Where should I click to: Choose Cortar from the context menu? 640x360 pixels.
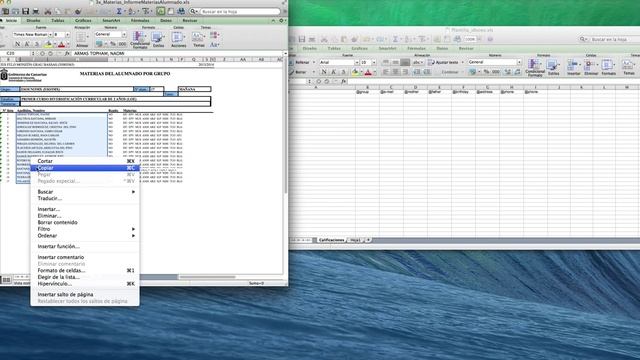[x=85, y=161]
